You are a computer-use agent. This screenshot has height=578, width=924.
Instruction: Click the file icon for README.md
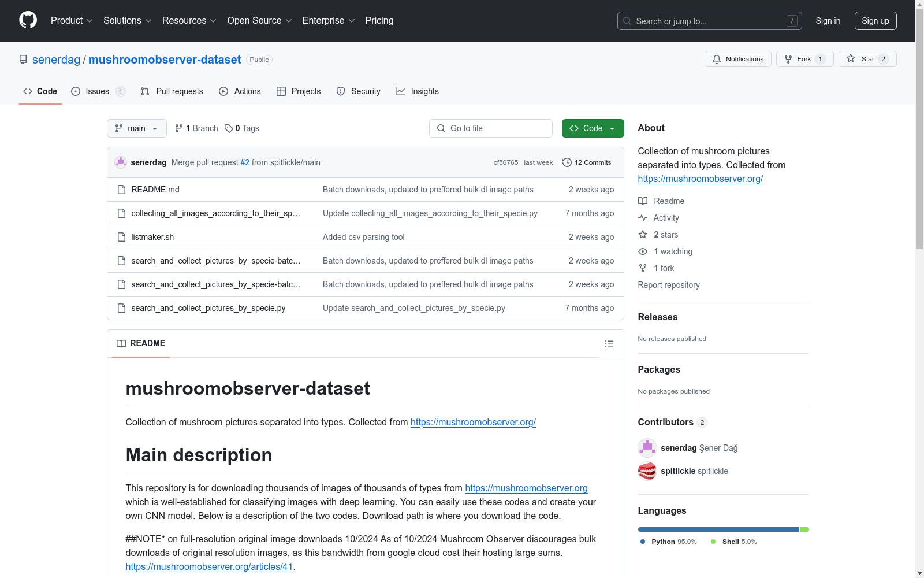(x=121, y=190)
